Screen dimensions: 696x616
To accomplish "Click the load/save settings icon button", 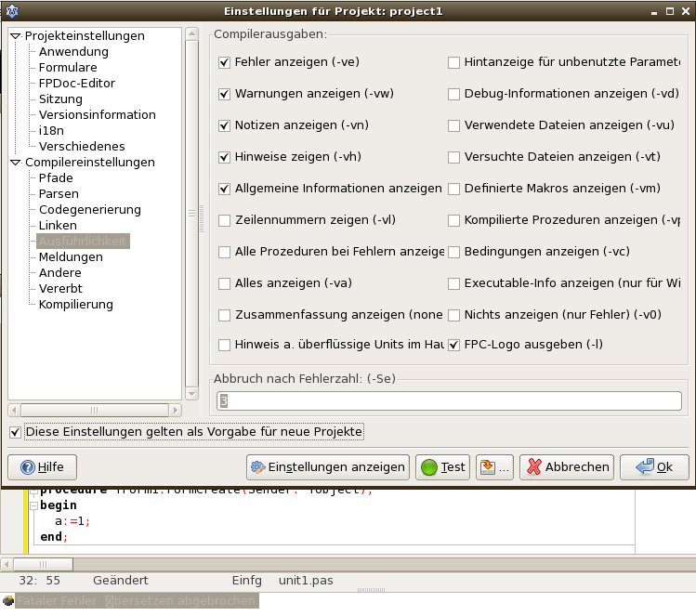I will point(493,467).
